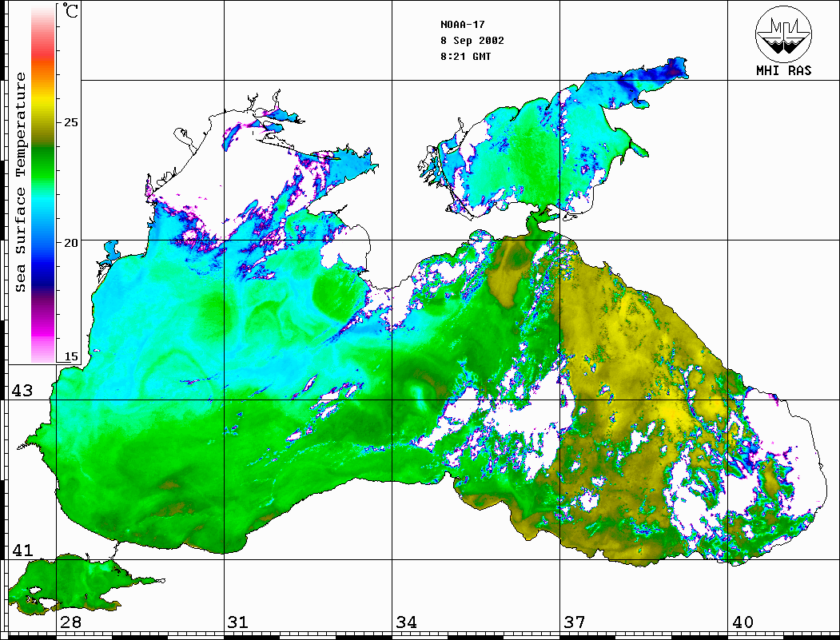
Task: Click latitude label 41
Action: 22,550
